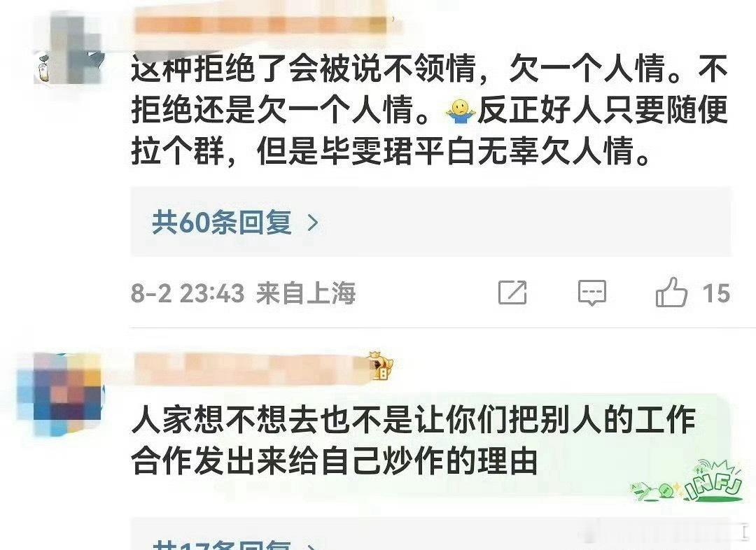Tap the like count 15
756x550 pixels.
pyautogui.click(x=715, y=293)
